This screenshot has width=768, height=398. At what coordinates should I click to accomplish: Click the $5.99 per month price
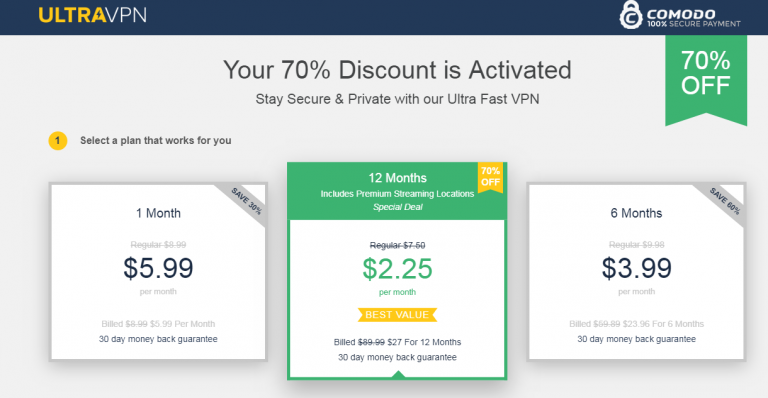[158, 268]
